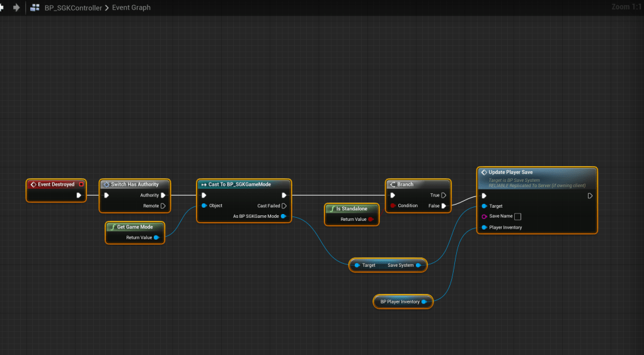Select the Update Player Save node title
This screenshot has height=355, width=644.
(x=510, y=172)
